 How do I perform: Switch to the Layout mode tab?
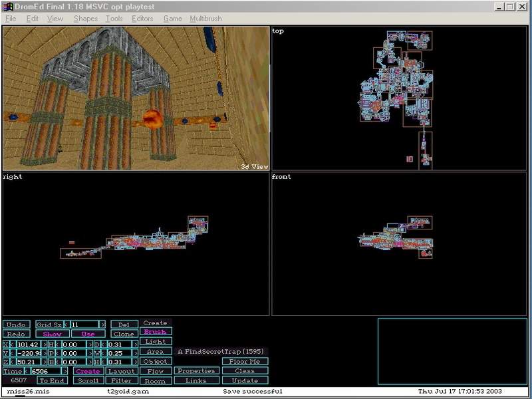tap(122, 371)
